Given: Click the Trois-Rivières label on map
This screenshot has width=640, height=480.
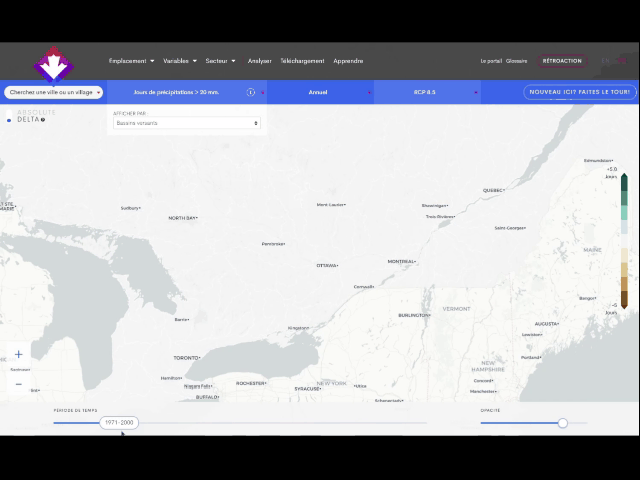Looking at the screenshot, I should (440, 217).
